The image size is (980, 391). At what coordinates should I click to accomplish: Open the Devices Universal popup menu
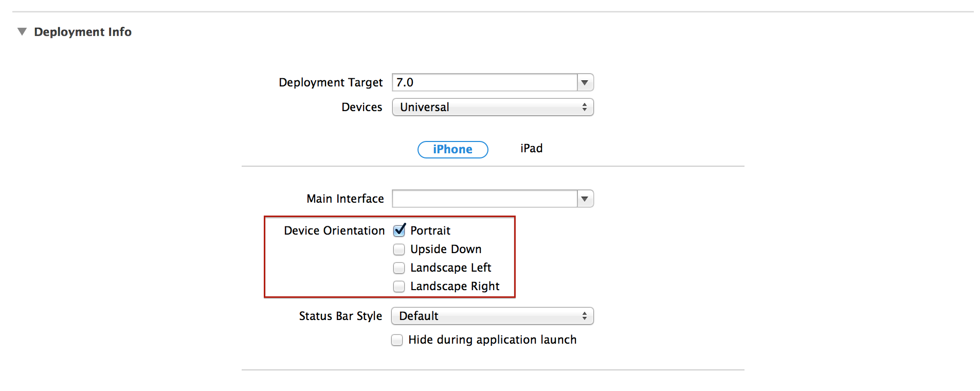[x=493, y=107]
